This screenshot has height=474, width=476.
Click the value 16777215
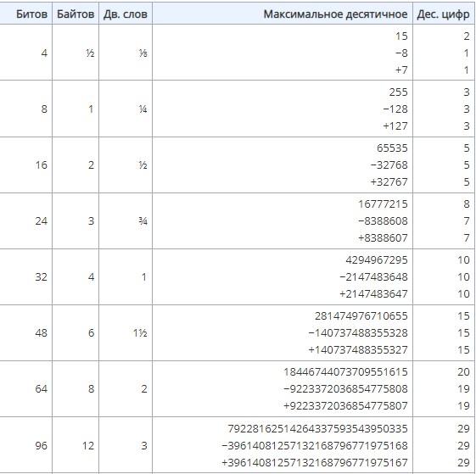(383, 204)
